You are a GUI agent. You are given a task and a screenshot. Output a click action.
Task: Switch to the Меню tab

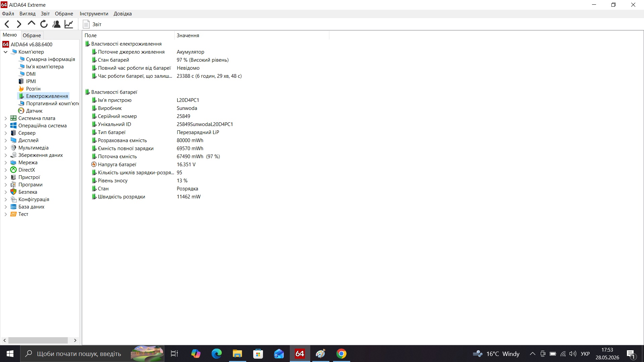pos(10,35)
